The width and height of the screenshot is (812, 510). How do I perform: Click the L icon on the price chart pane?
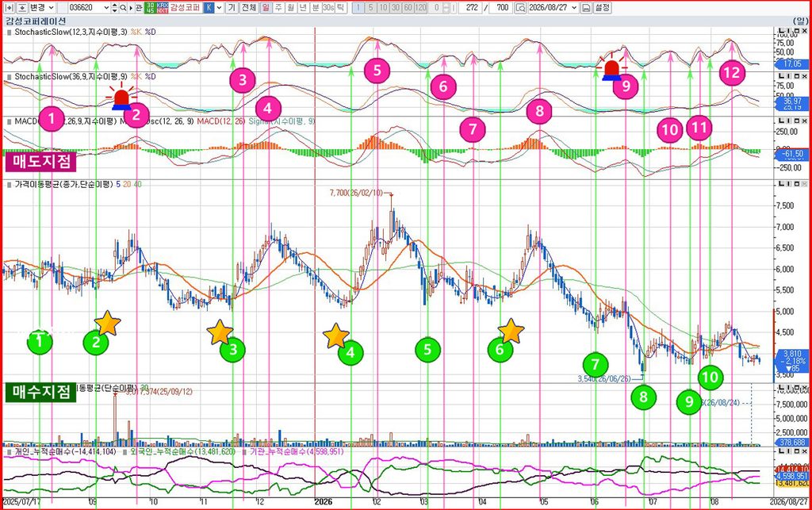[x=781, y=184]
